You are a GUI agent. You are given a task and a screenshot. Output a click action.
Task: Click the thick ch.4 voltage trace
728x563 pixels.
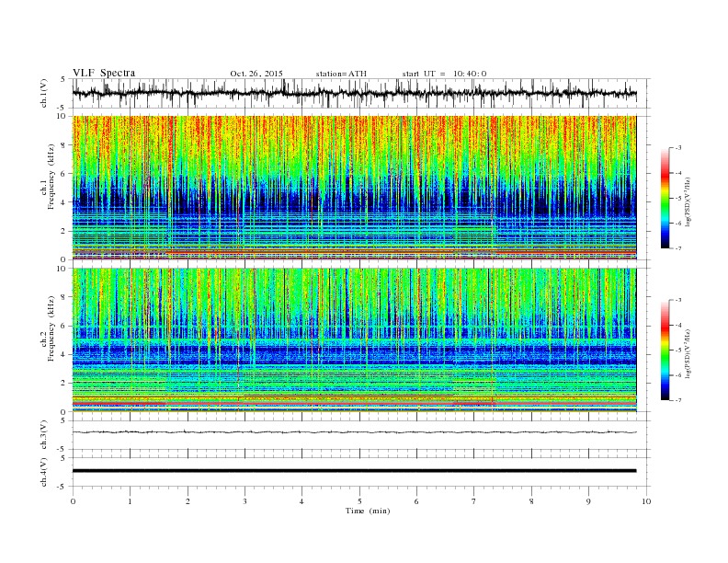[x=354, y=471]
